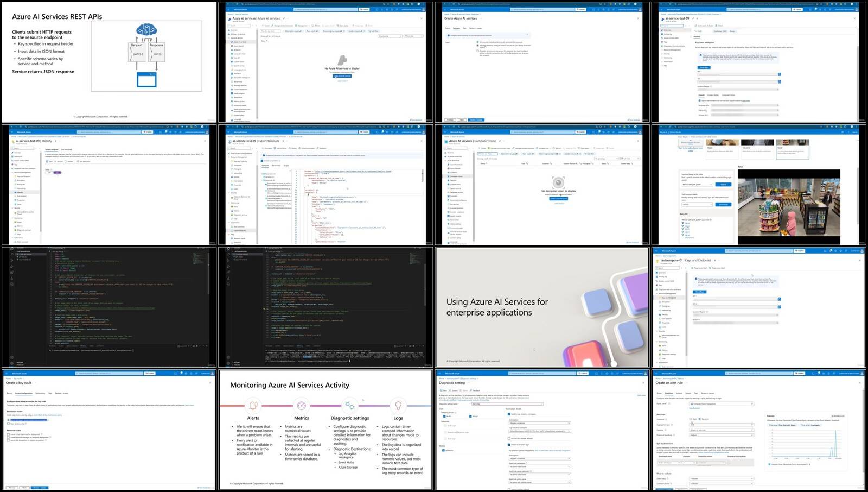This screenshot has height=492, width=868.
Task: Click the Show Keys button for testcomputer01
Action: click(x=699, y=292)
